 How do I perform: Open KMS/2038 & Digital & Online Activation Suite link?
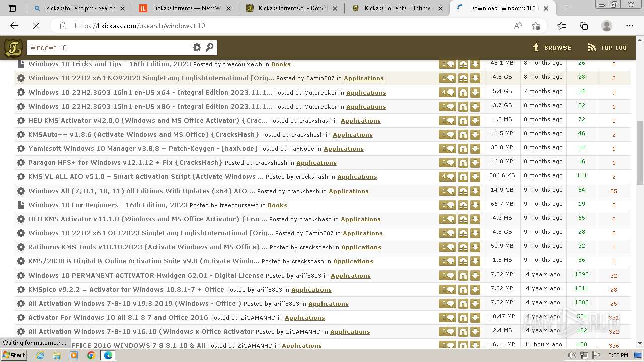pyautogui.click(x=144, y=261)
